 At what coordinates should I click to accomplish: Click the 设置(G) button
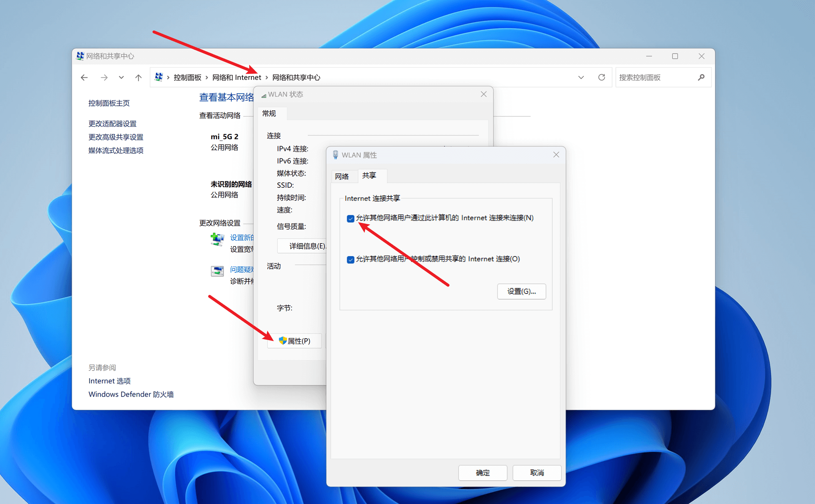pyautogui.click(x=521, y=291)
